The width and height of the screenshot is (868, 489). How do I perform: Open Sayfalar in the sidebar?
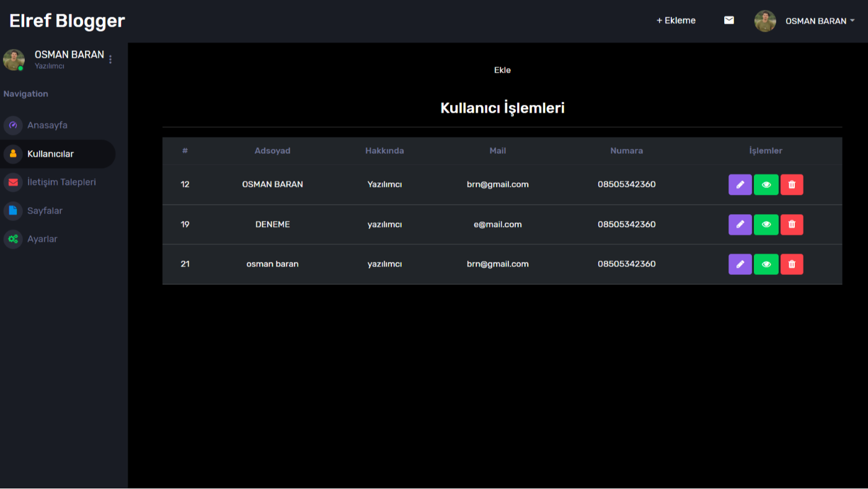point(45,211)
